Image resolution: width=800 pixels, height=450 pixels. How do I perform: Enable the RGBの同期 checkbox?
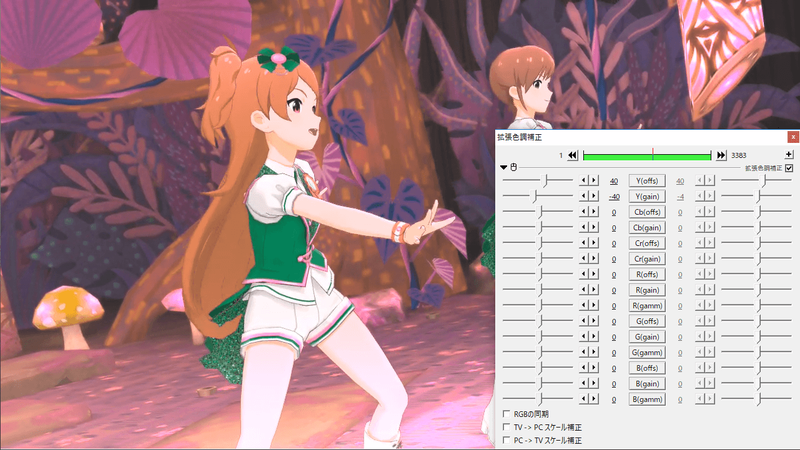[x=506, y=414]
